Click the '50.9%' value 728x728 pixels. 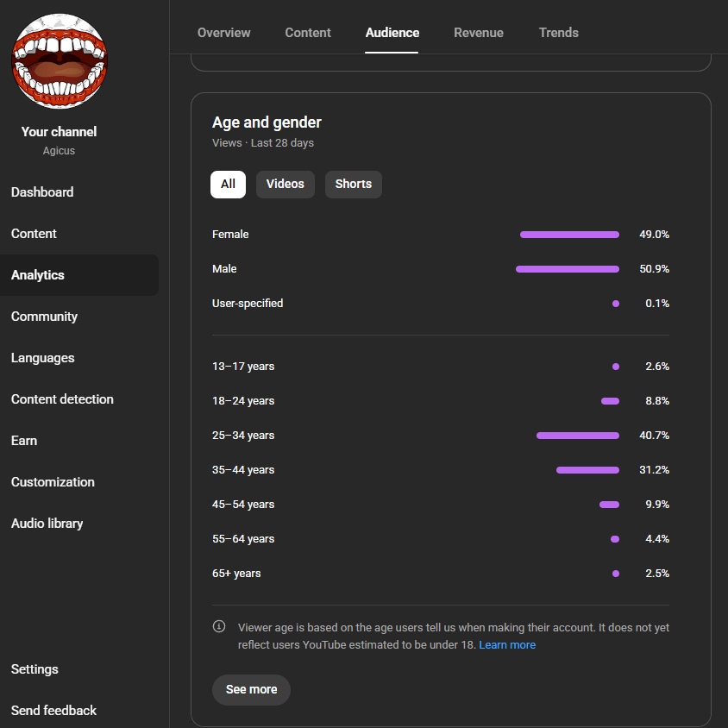pos(654,269)
